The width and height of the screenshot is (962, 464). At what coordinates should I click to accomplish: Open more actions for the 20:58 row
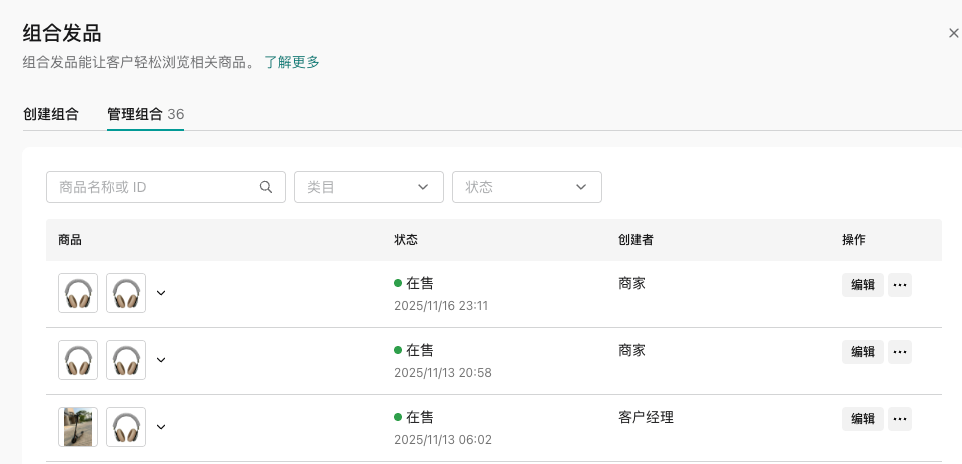pyautogui.click(x=900, y=352)
